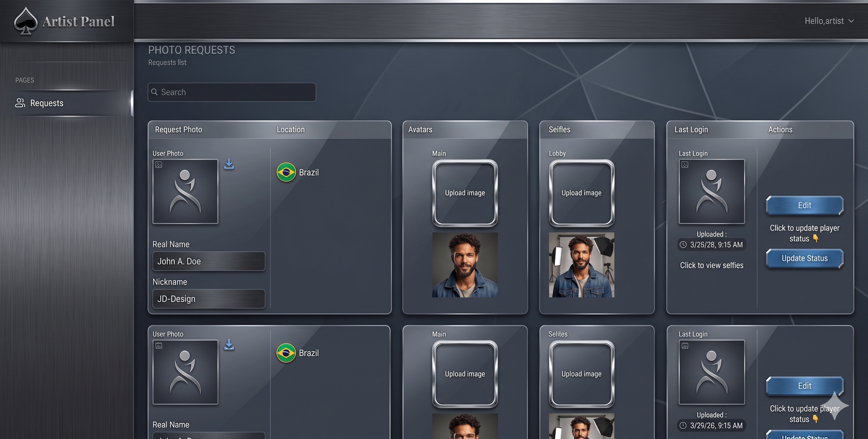Click the 'Click to view selfies' text link
Image resolution: width=868 pixels, height=439 pixels.
click(712, 265)
